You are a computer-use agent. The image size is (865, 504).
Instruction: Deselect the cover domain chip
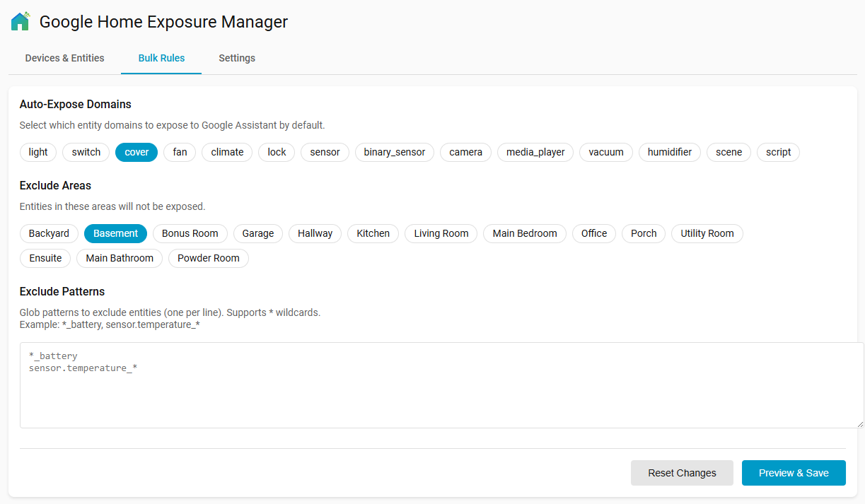(x=137, y=152)
